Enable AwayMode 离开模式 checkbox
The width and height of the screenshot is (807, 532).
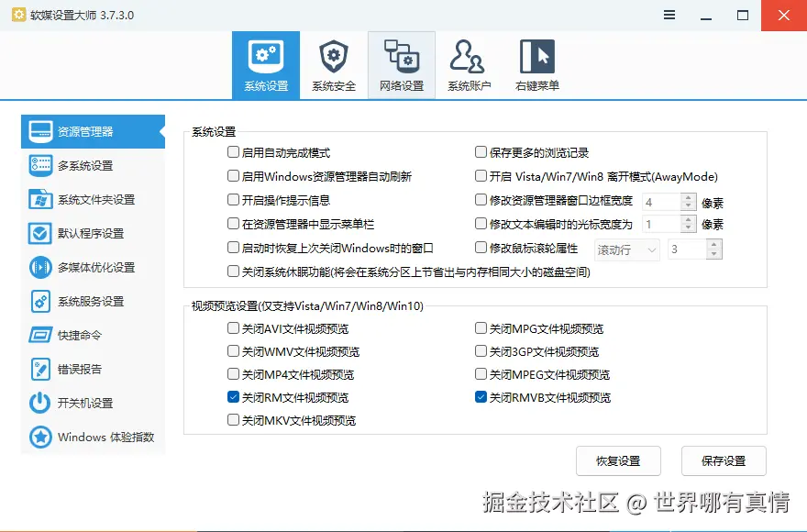pyautogui.click(x=481, y=176)
